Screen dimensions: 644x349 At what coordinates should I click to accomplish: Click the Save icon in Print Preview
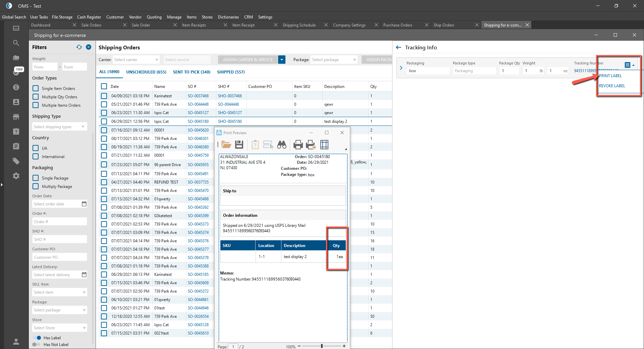pos(239,145)
